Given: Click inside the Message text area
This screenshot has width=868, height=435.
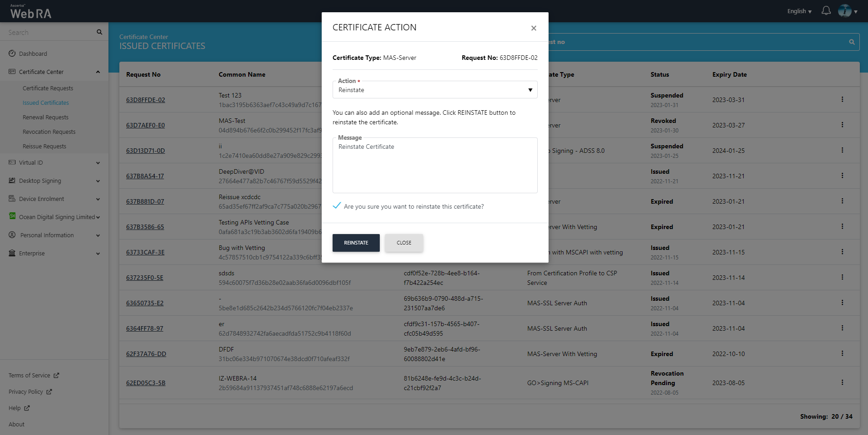Looking at the screenshot, I should click(x=435, y=168).
